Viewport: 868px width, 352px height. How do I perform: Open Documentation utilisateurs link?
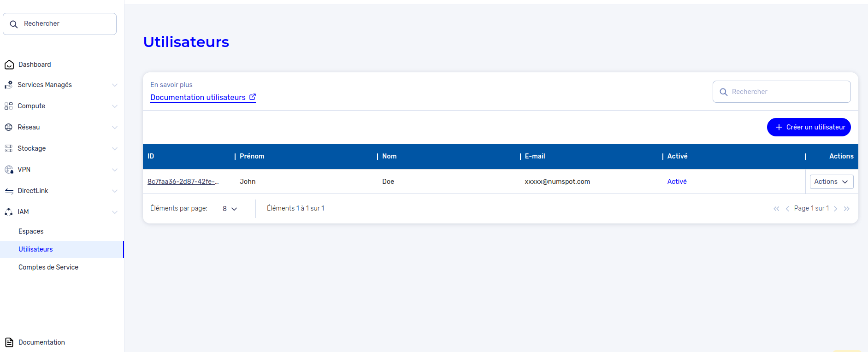pos(203,97)
